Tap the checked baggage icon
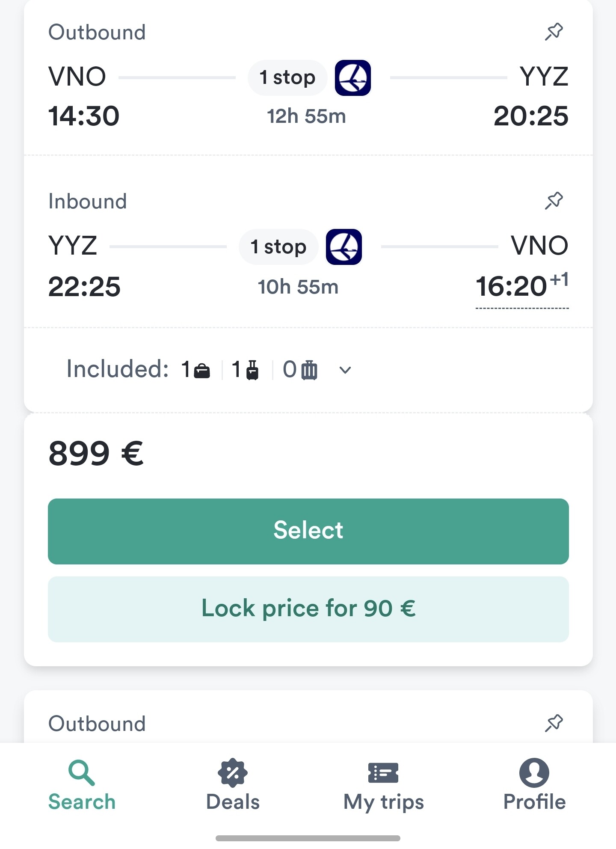 [309, 370]
